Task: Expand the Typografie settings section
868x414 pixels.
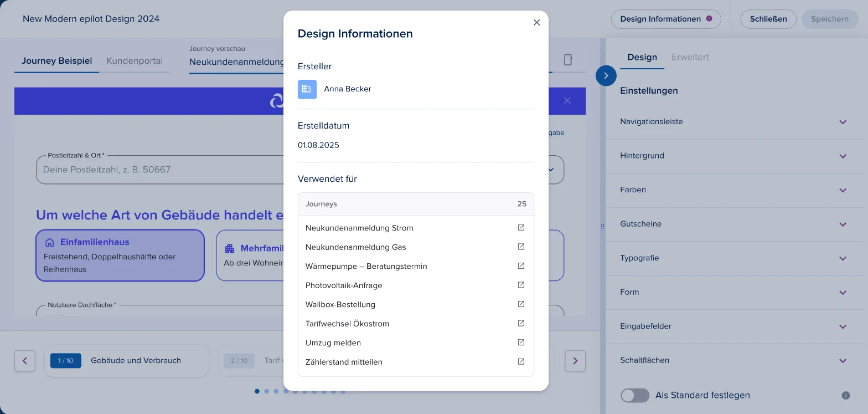Action: point(735,258)
